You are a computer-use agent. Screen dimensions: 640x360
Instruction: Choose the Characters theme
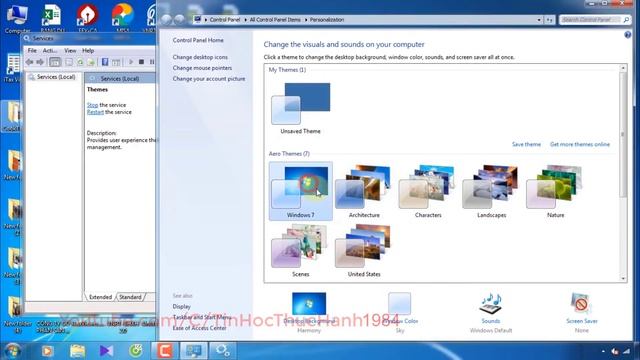pos(428,191)
